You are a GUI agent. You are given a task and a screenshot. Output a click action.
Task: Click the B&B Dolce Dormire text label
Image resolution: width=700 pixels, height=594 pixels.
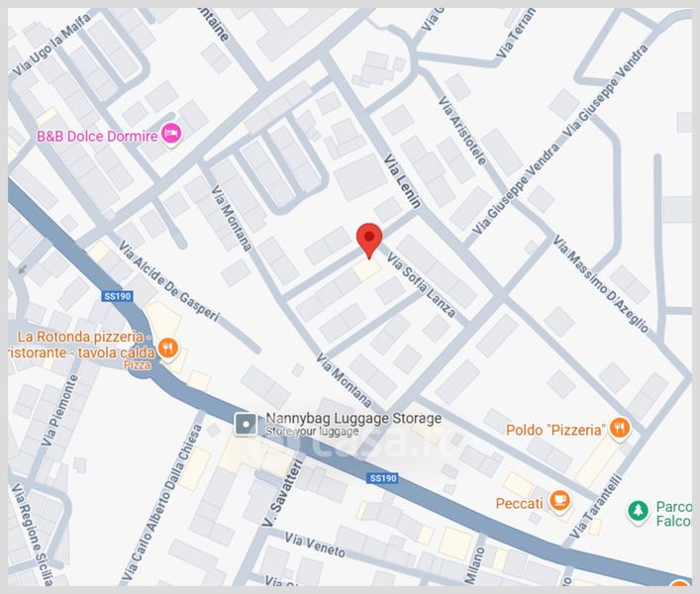click(97, 136)
